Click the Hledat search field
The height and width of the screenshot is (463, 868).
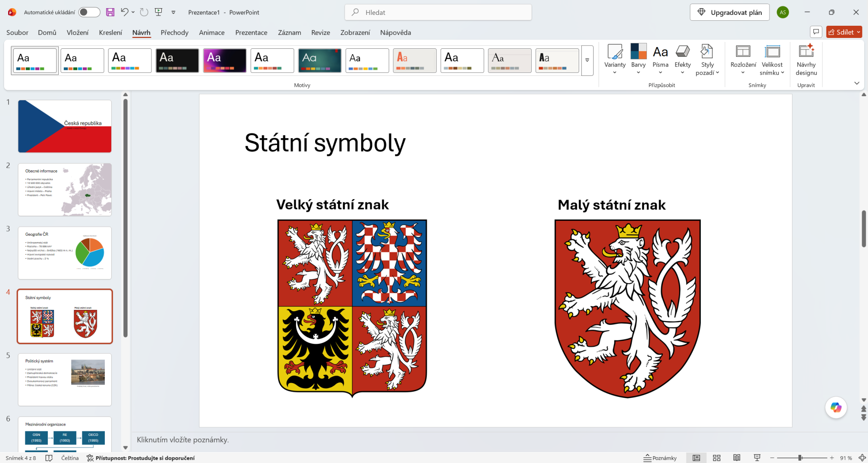(438, 12)
